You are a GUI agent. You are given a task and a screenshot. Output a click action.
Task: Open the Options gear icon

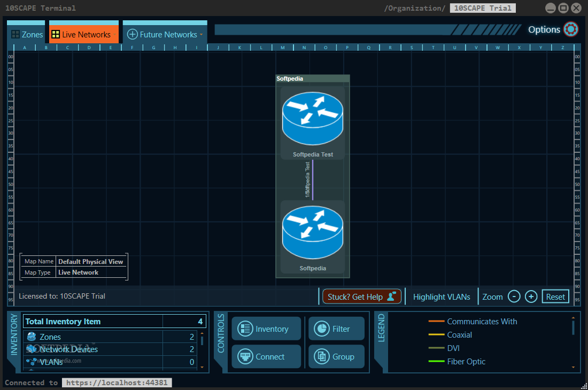coord(571,29)
